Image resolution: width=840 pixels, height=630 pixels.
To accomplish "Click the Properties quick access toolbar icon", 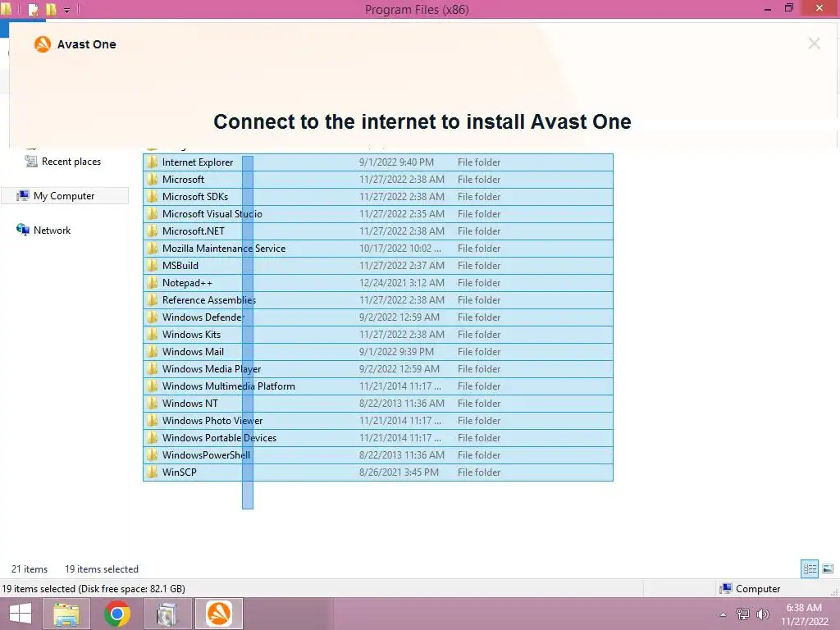I will 33,9.
